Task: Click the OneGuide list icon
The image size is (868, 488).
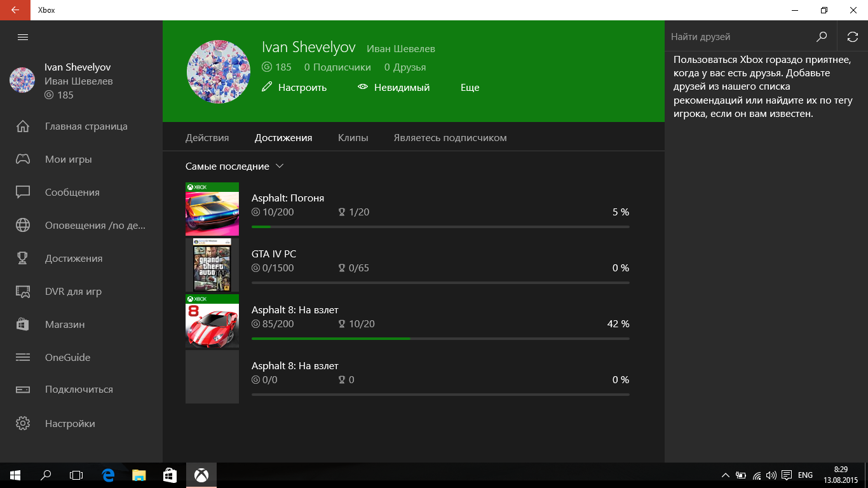Action: point(23,357)
